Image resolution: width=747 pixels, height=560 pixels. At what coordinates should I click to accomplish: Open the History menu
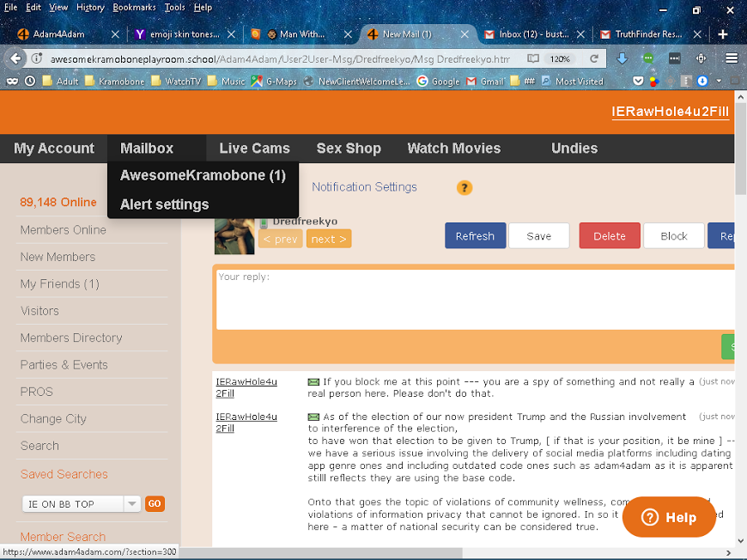click(x=90, y=8)
